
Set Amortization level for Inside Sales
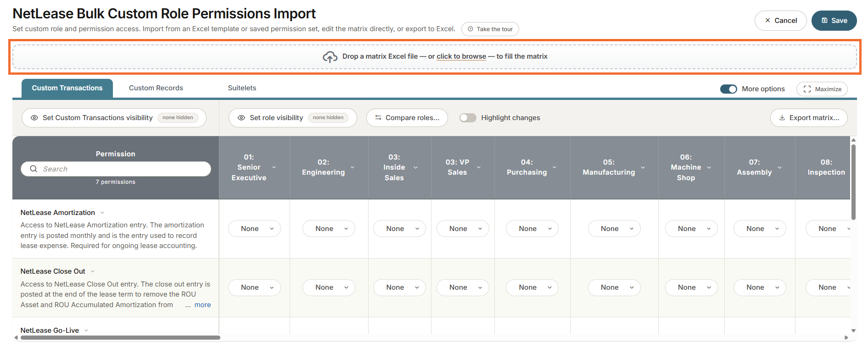(x=399, y=229)
